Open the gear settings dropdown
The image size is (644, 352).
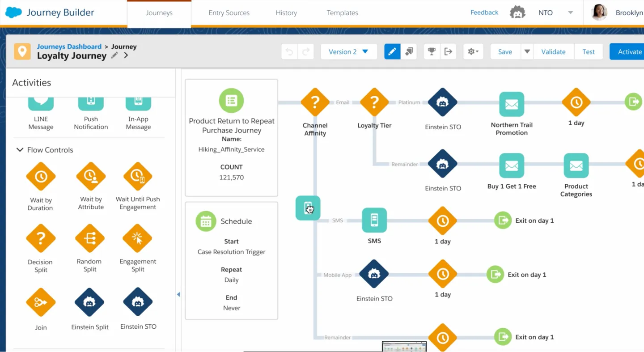click(x=473, y=52)
